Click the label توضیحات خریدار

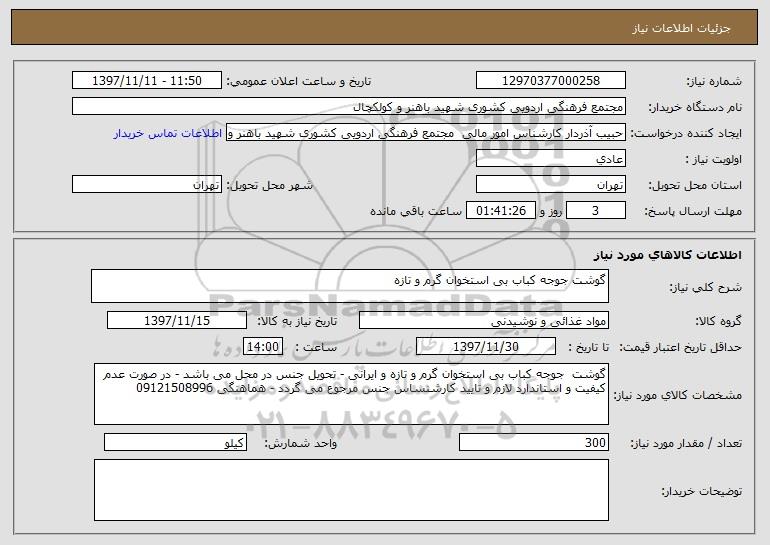pos(701,491)
